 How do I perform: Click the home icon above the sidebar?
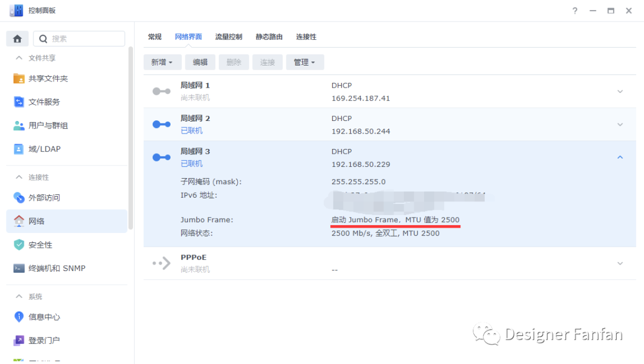[x=17, y=38]
